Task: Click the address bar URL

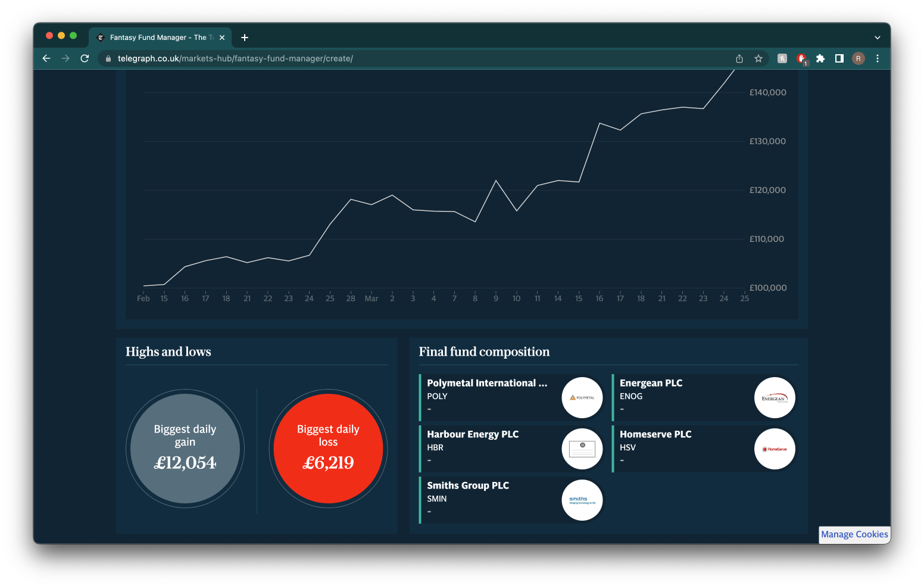Action: point(235,58)
